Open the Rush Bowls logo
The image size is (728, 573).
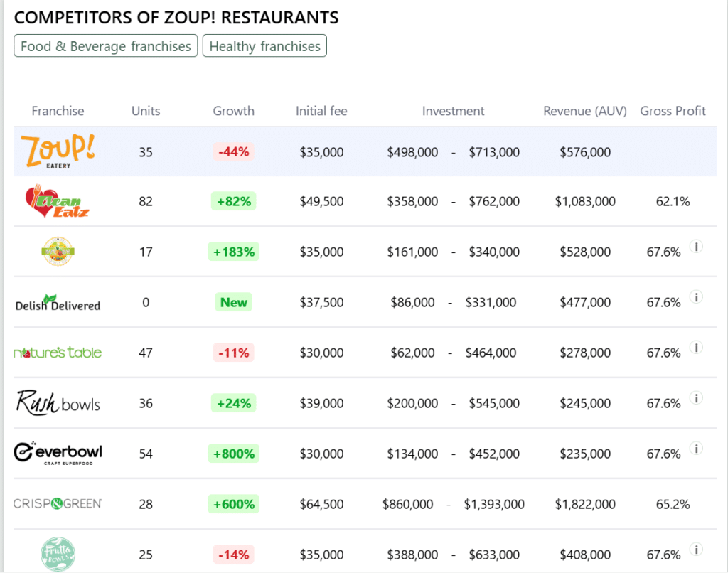point(58,402)
